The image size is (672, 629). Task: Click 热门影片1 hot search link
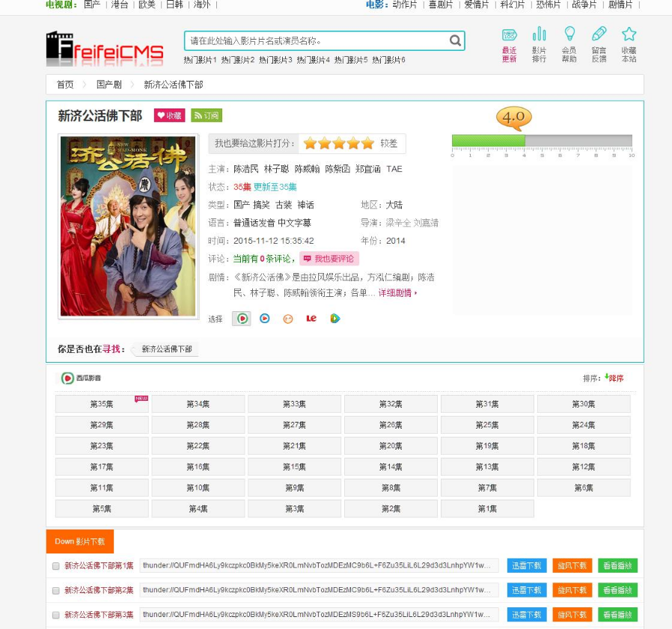[200, 60]
